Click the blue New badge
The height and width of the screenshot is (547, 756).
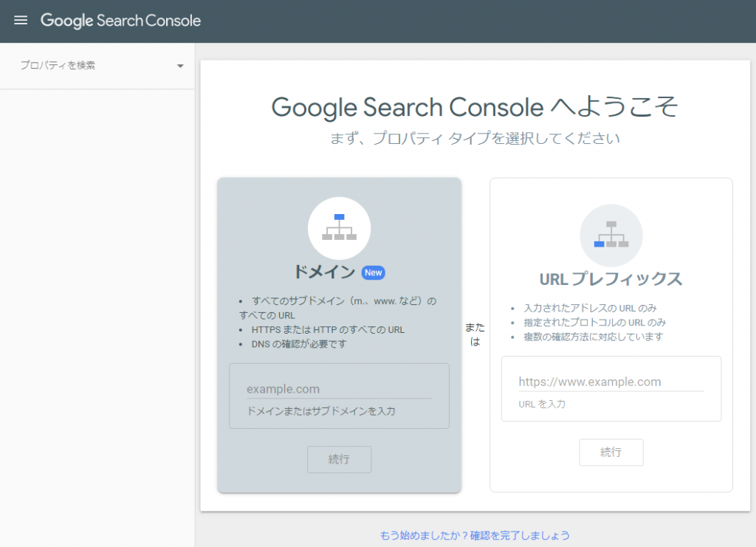click(x=373, y=272)
